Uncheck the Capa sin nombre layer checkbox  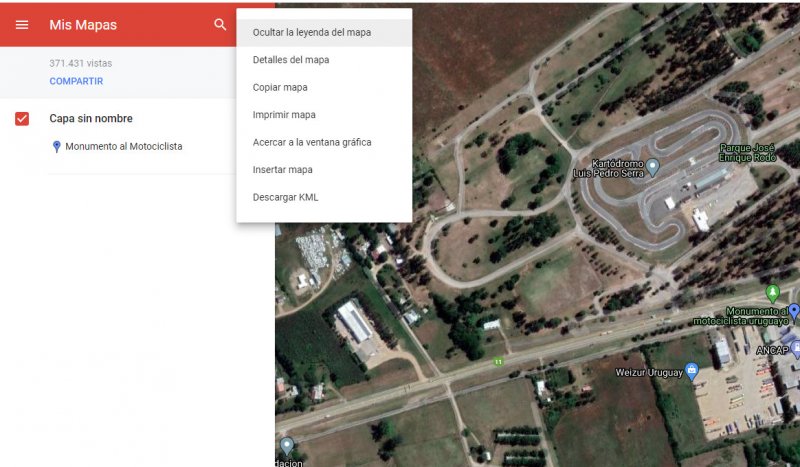[22, 118]
